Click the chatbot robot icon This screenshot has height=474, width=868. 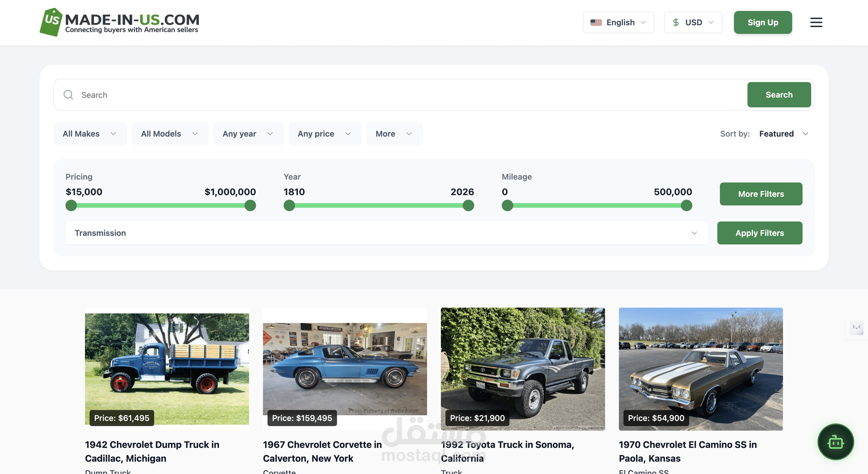coord(835,442)
